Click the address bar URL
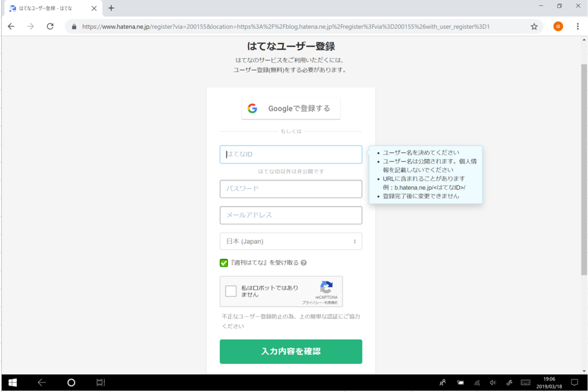This screenshot has width=588, height=392. (x=286, y=27)
